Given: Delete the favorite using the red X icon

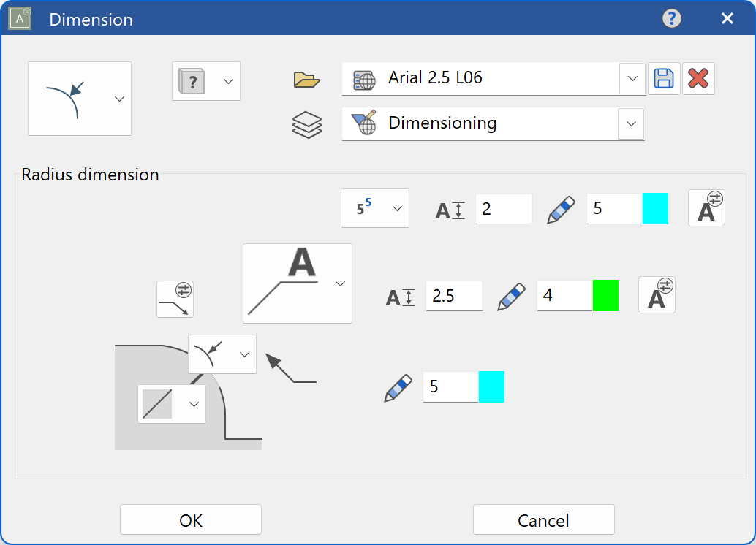Looking at the screenshot, I should tap(698, 78).
